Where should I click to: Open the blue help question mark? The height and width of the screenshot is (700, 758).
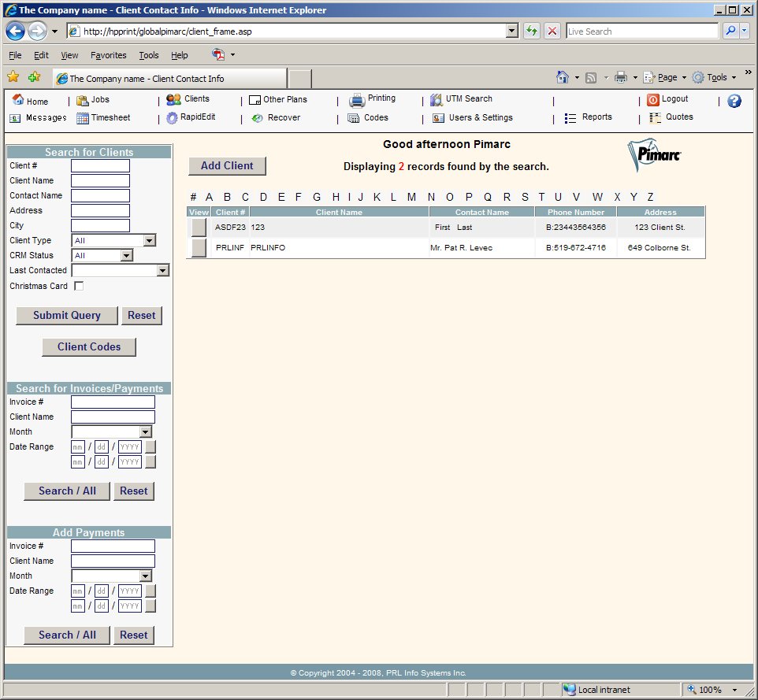734,101
